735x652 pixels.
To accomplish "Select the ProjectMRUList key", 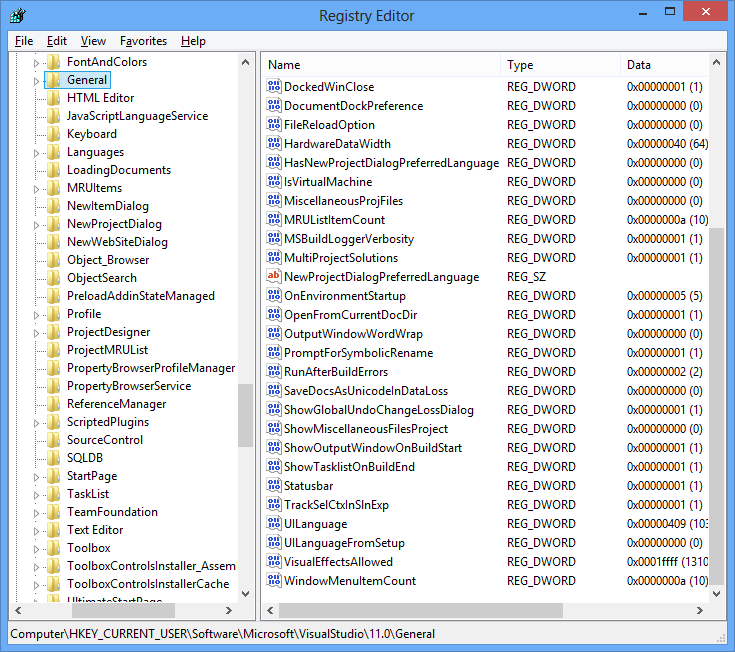I will 107,350.
